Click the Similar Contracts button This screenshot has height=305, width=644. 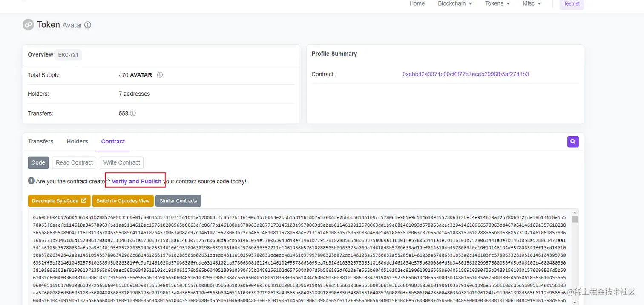(x=178, y=201)
